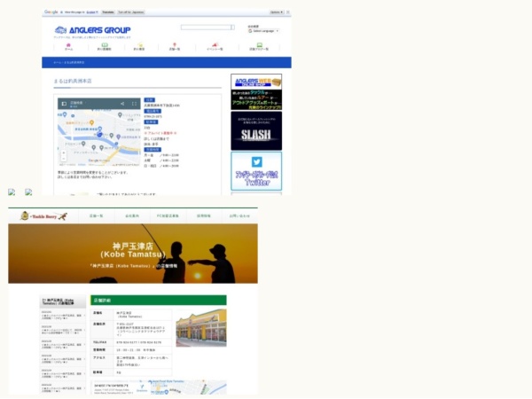This screenshot has width=532, height=399.
Task: Click the SLASH brand banner
Action: (x=256, y=130)
